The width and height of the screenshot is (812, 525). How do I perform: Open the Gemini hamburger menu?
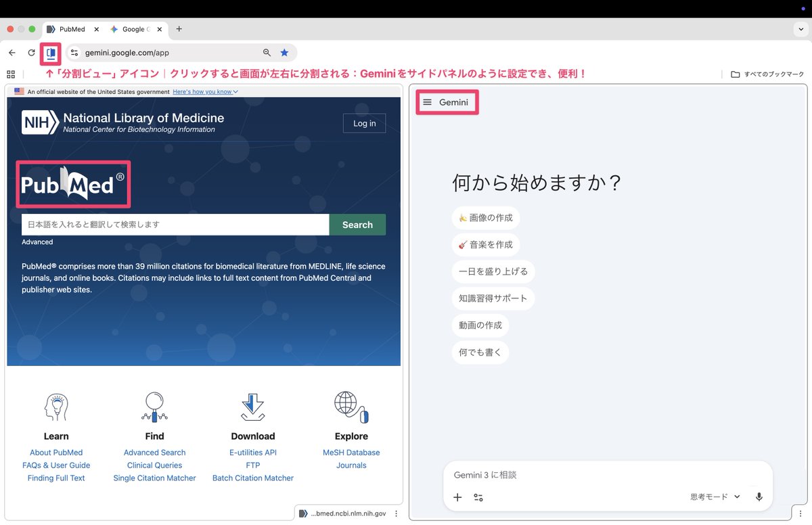coord(427,102)
